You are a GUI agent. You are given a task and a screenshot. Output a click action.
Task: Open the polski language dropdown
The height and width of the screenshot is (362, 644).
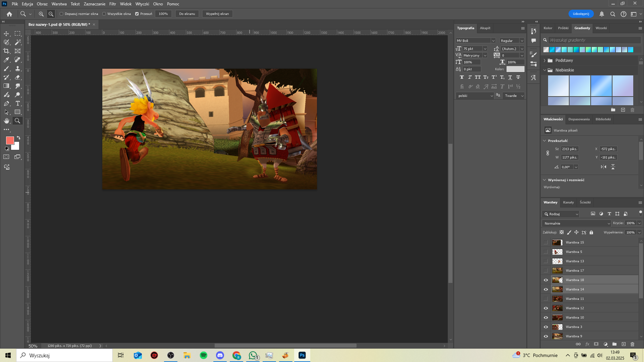point(475,96)
